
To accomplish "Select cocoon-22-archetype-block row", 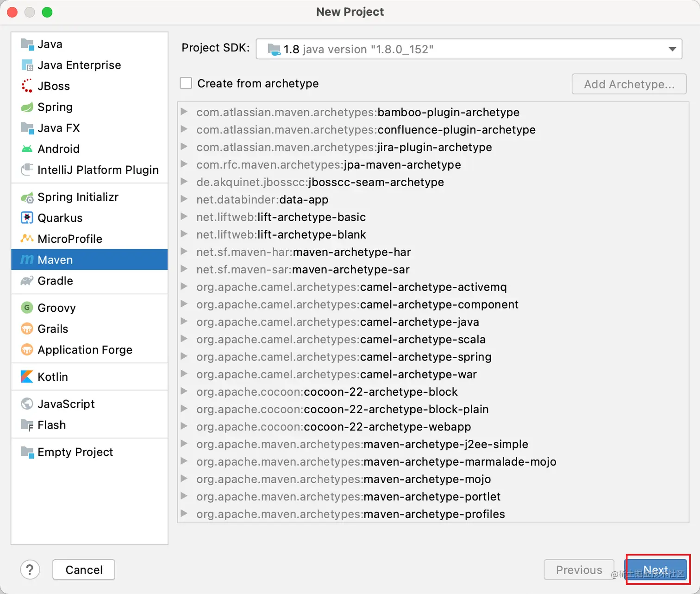I will point(433,392).
